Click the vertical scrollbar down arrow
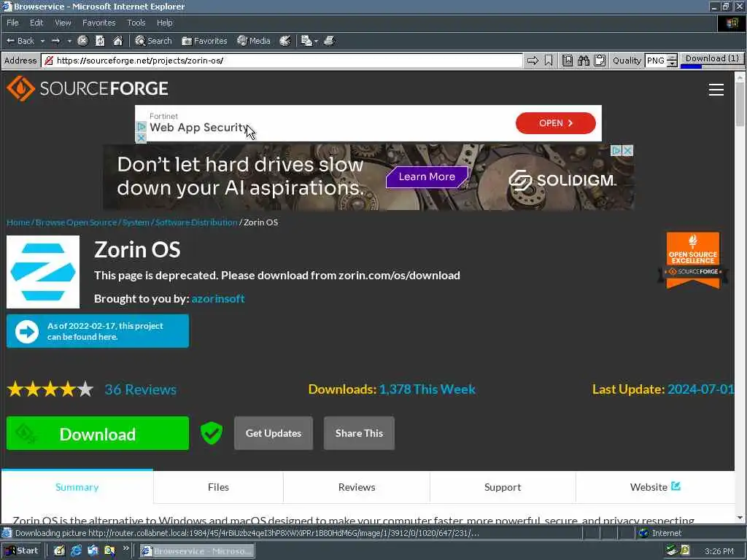 coord(740,518)
